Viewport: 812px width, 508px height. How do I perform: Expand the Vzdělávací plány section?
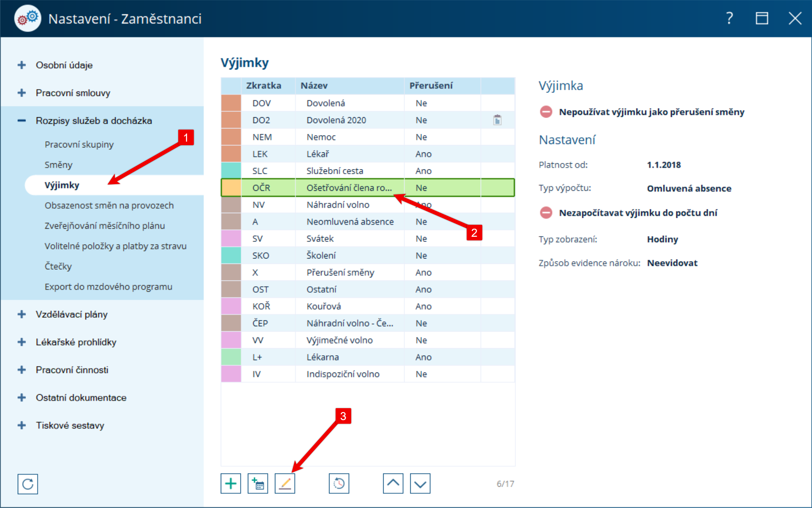(22, 314)
